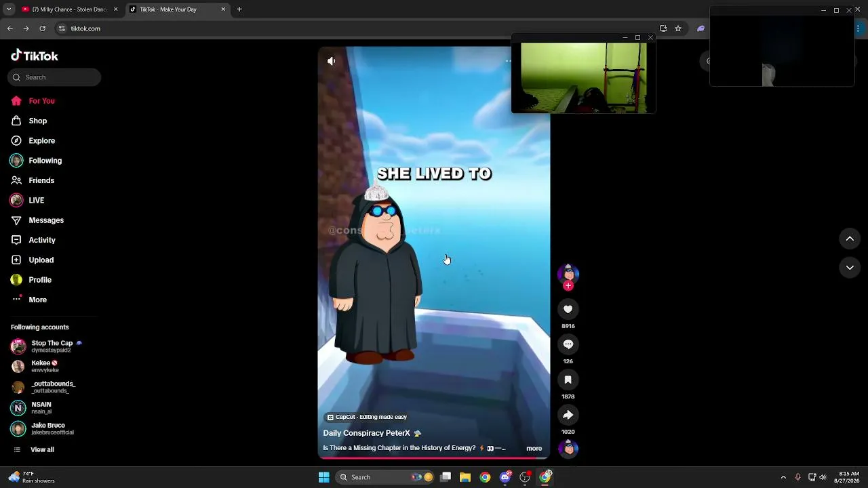Expand the More options menu

[37, 300]
